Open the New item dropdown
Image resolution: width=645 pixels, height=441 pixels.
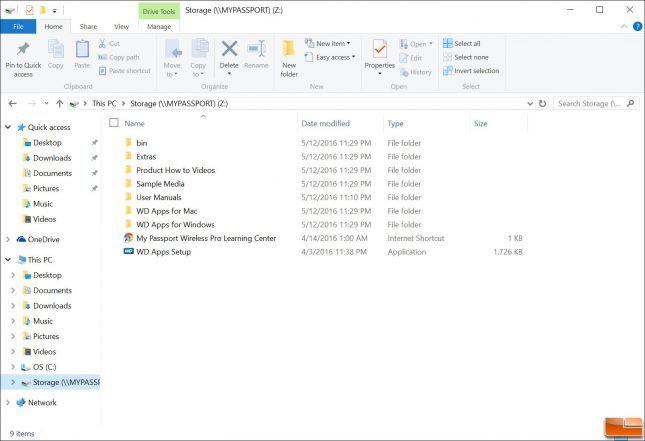click(x=327, y=43)
